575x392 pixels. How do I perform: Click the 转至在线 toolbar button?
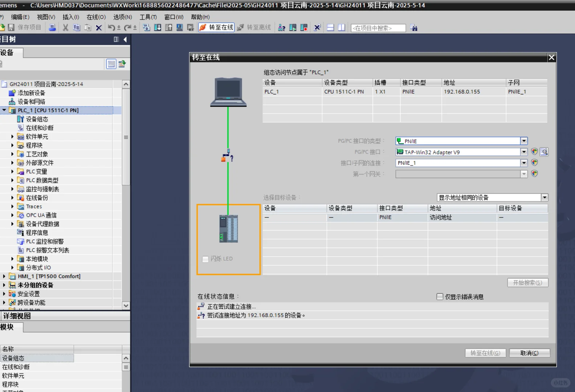click(216, 28)
